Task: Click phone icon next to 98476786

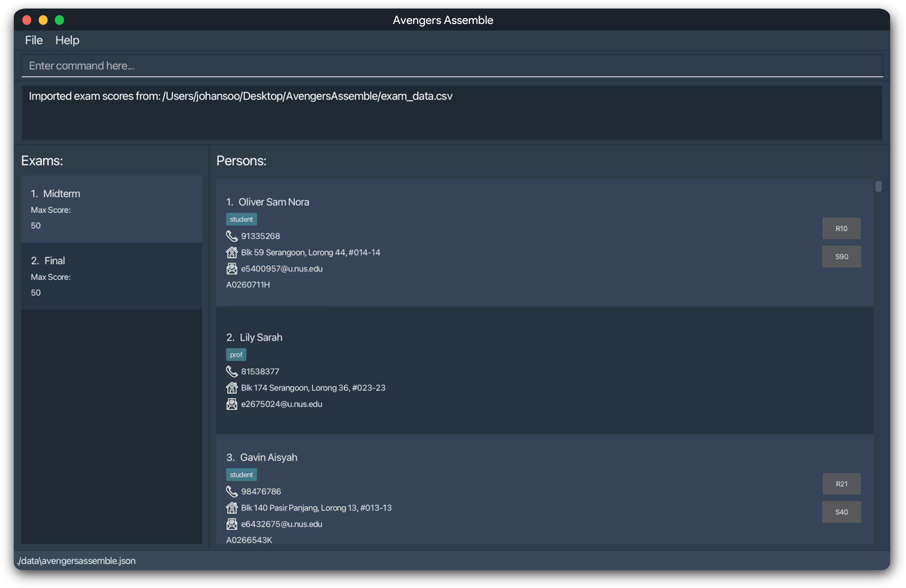Action: (x=231, y=491)
